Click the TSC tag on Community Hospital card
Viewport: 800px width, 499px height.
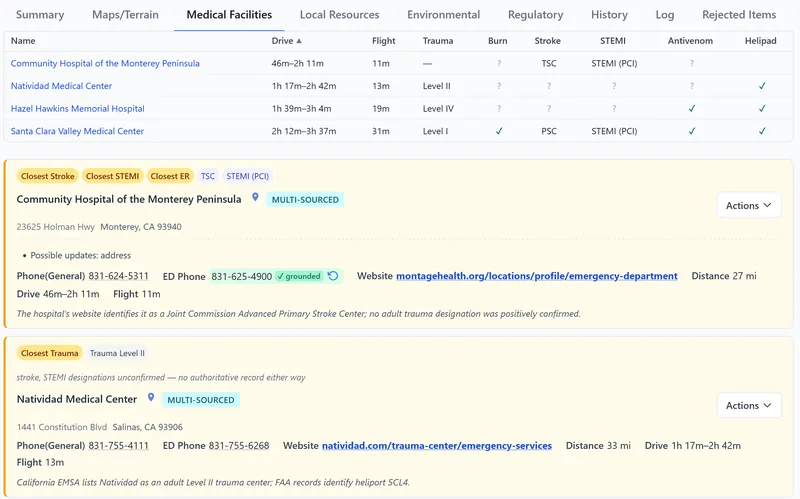point(208,176)
